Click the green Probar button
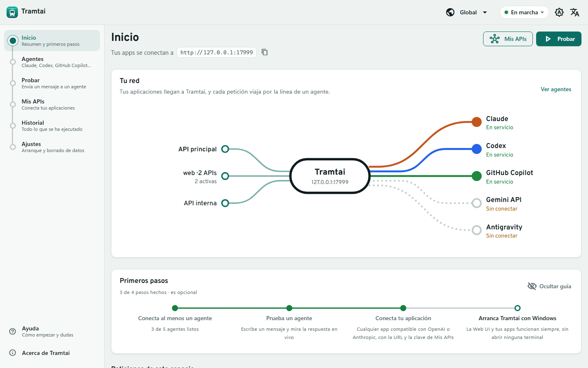Screen dimensions: 588x368 [x=559, y=39]
